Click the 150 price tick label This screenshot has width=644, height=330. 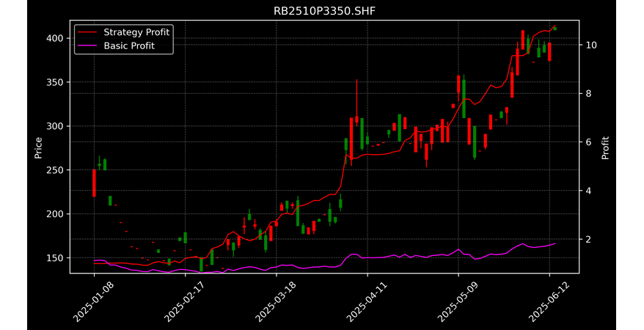coord(56,257)
